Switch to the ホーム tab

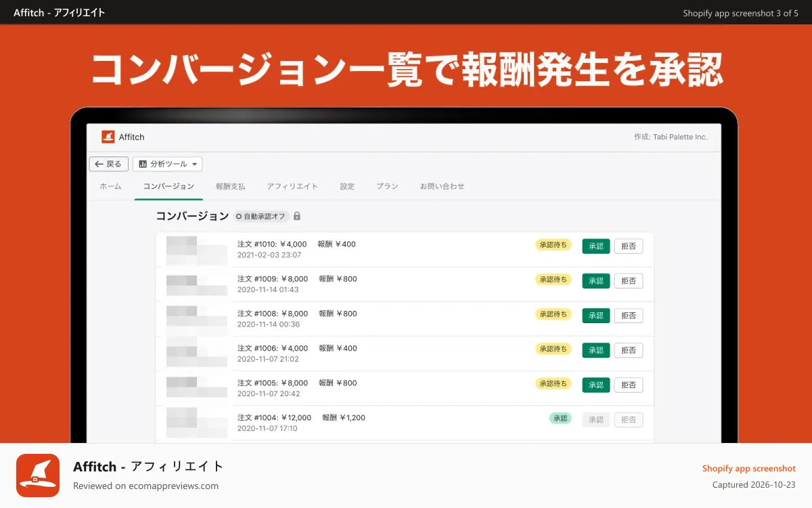click(110, 186)
